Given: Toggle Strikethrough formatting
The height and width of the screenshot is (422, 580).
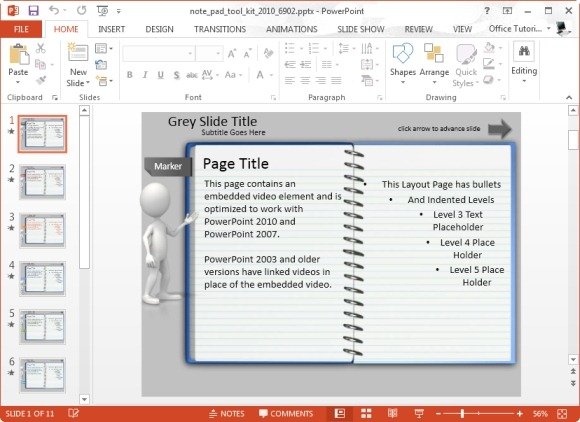Looking at the screenshot, I should point(192,75).
